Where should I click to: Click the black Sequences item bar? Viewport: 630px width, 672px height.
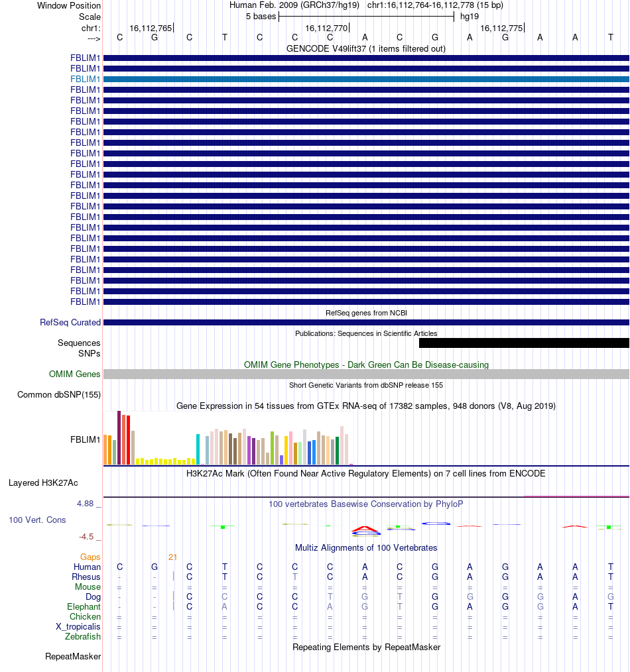[x=524, y=343]
